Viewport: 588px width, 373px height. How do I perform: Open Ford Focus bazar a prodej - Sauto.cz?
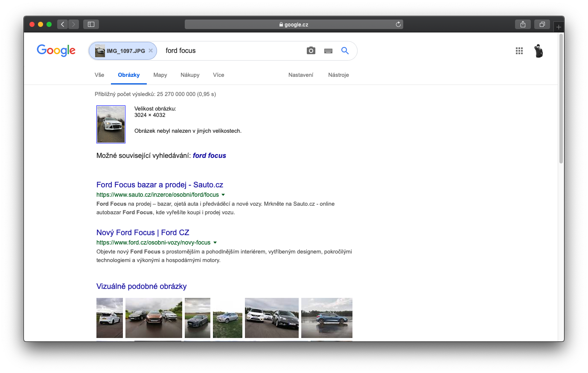click(x=160, y=185)
